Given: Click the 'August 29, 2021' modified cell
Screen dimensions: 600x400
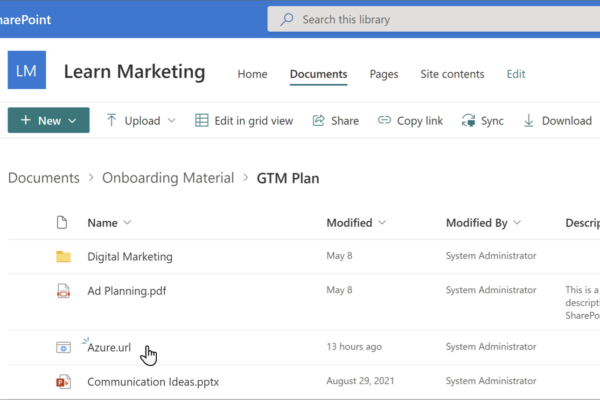Looking at the screenshot, I should pyautogui.click(x=360, y=381).
